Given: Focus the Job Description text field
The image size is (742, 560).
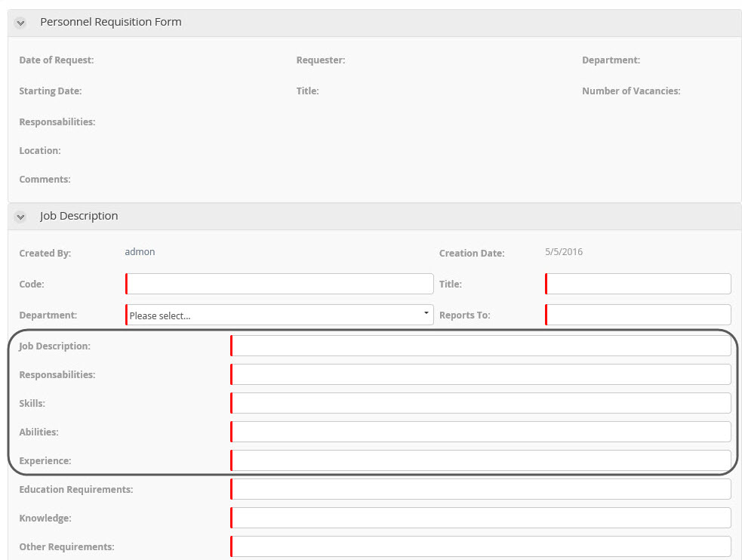Looking at the screenshot, I should 481,346.
